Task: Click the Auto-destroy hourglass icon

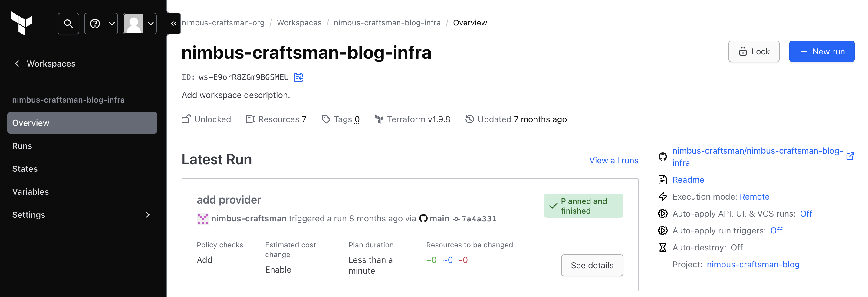Action: (663, 247)
